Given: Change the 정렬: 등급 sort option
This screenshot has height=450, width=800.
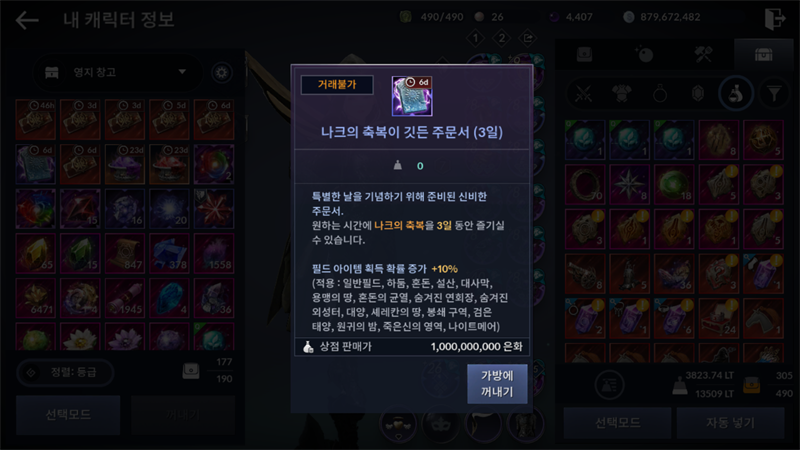Looking at the screenshot, I should [65, 372].
